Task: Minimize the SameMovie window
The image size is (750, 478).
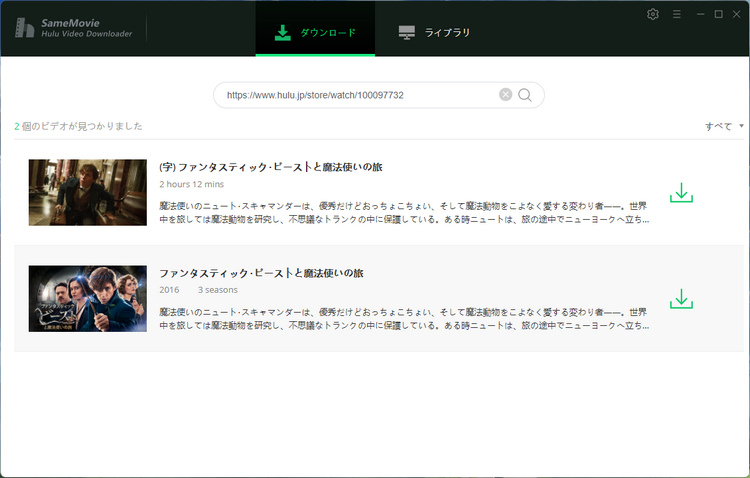Action: [x=700, y=14]
